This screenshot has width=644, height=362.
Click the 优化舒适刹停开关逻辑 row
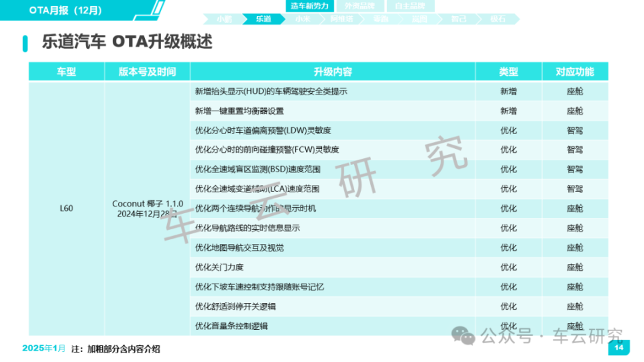click(x=333, y=306)
